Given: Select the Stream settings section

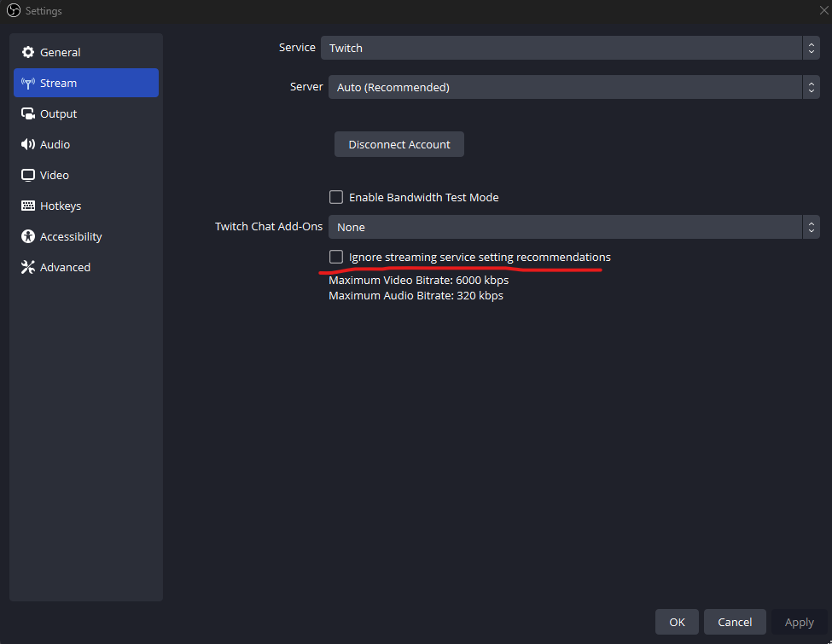Looking at the screenshot, I should (86, 83).
